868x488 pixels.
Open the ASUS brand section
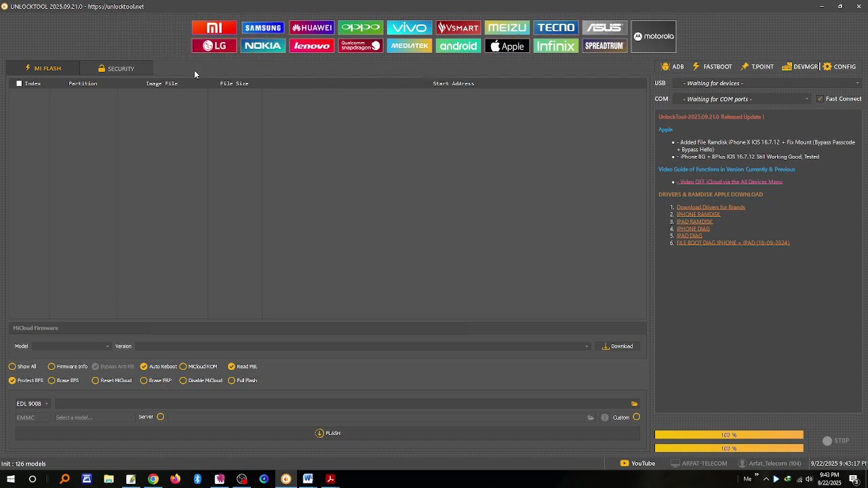(x=605, y=28)
